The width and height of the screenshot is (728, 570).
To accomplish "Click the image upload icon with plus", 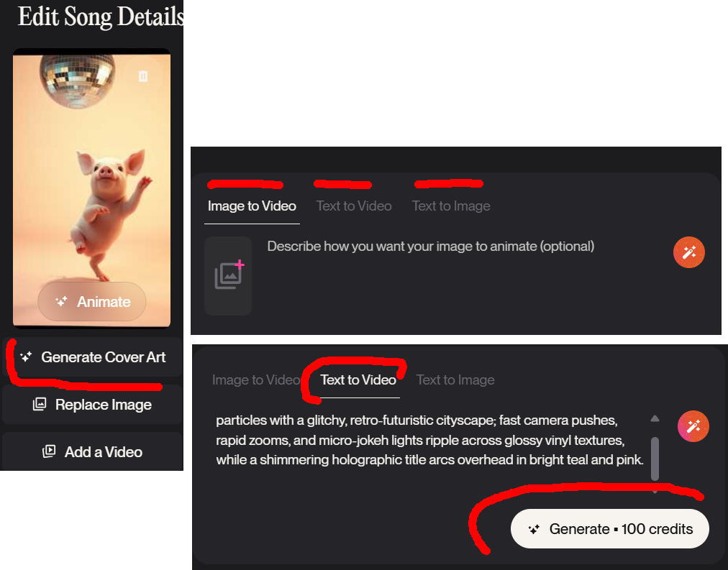I will click(229, 276).
